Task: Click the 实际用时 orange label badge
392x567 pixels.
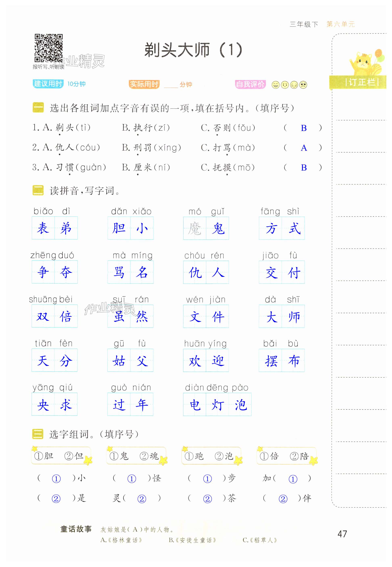Action: tap(144, 84)
